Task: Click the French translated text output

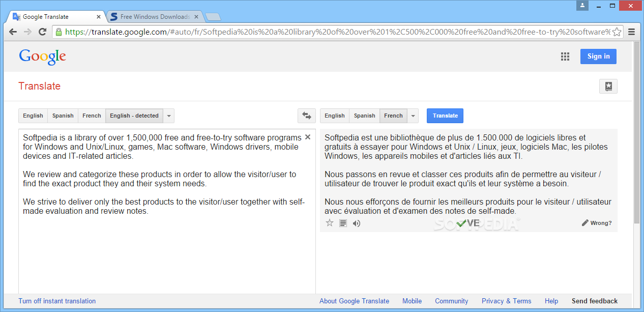Action: [x=468, y=174]
